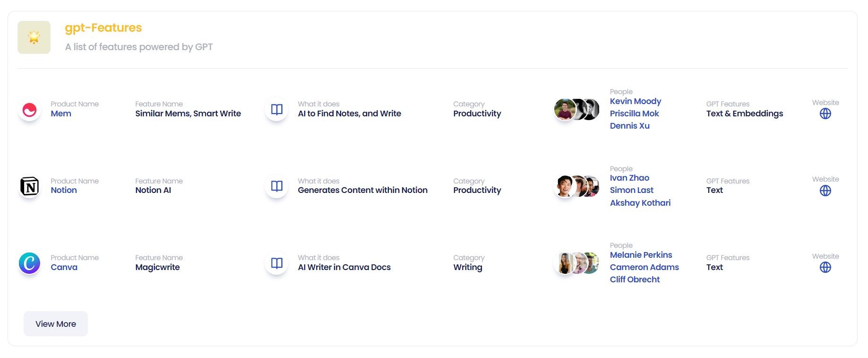Click the Canva team avatar group
This screenshot has height=358, width=868.
click(576, 263)
